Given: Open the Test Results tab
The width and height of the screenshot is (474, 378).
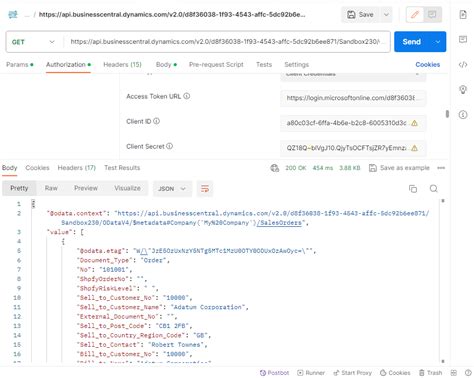Looking at the screenshot, I should click(122, 168).
